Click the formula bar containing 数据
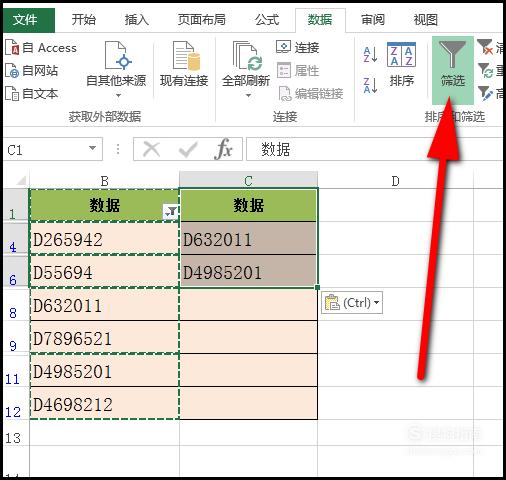This screenshot has height=480, width=506. tap(374, 149)
